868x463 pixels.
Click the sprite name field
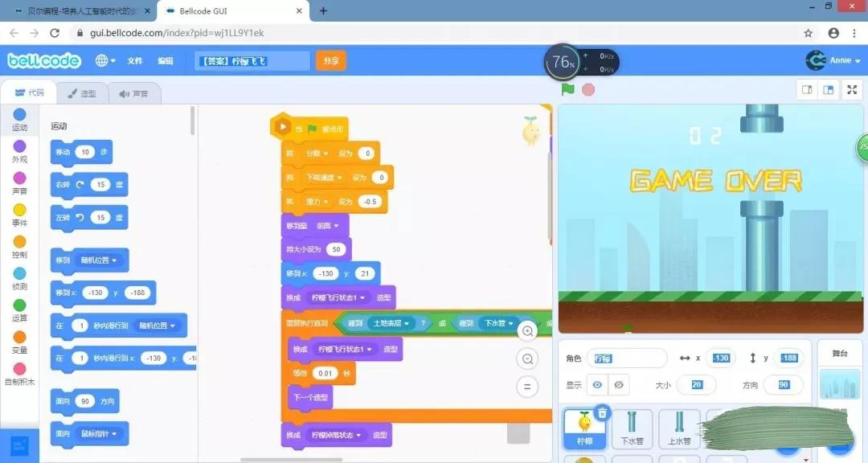pyautogui.click(x=627, y=359)
